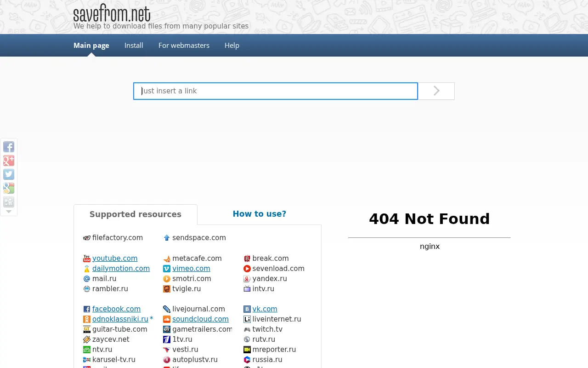Open the Main page tab

point(91,45)
